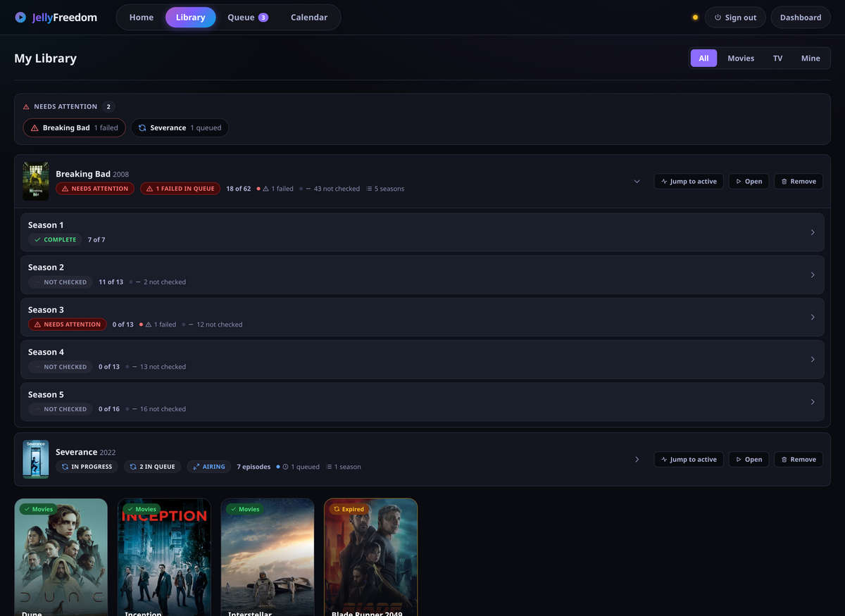Click the Sign out button

735,18
